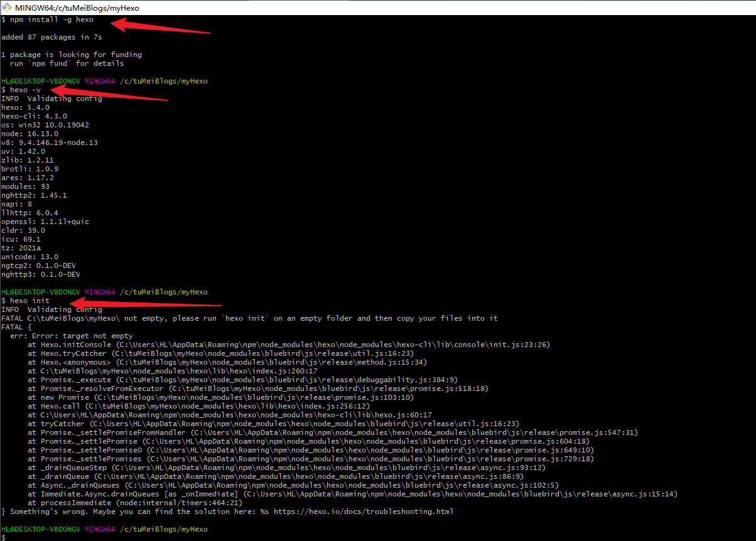756x541 pixels.
Task: Click the line 'nghttp3: 0.1.0-DEV'
Action: point(41,274)
